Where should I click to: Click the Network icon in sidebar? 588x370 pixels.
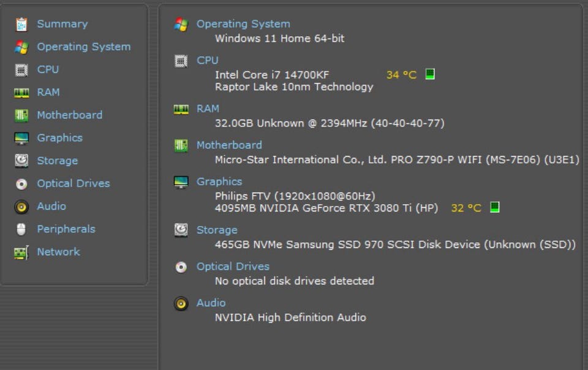[21, 252]
